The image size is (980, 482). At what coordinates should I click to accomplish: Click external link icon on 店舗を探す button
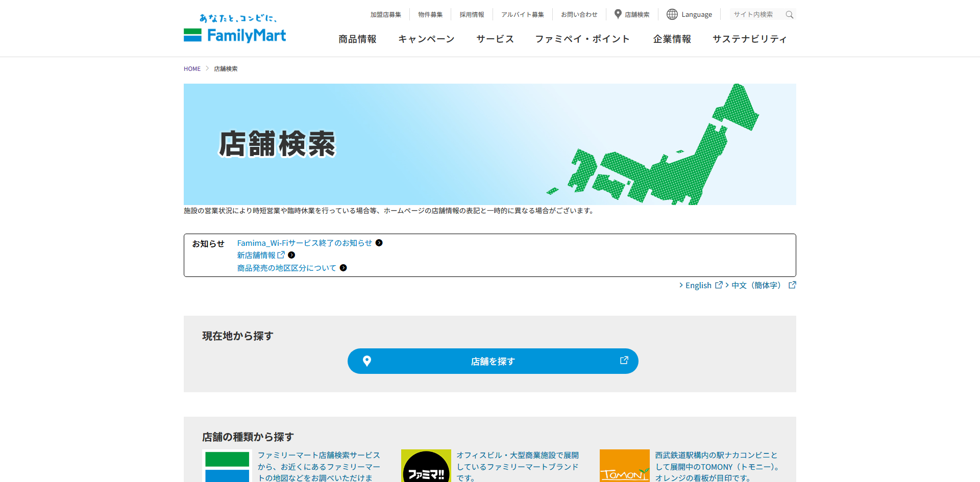point(624,360)
